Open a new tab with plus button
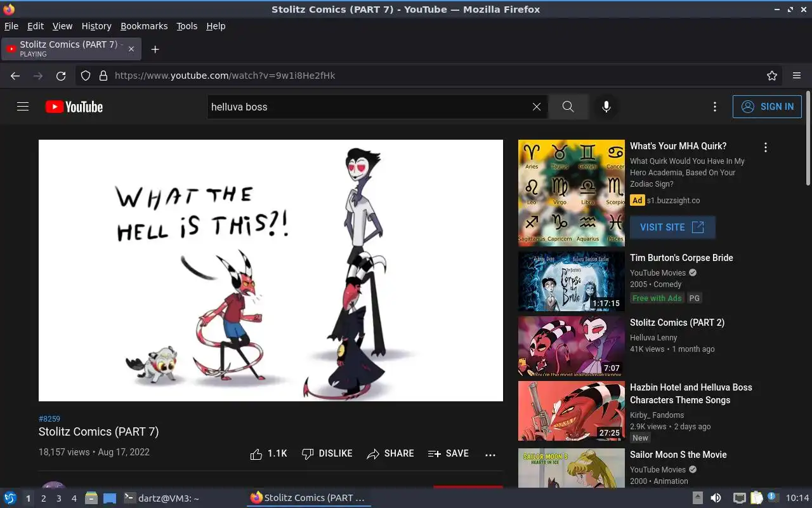This screenshot has width=812, height=508. [x=155, y=49]
